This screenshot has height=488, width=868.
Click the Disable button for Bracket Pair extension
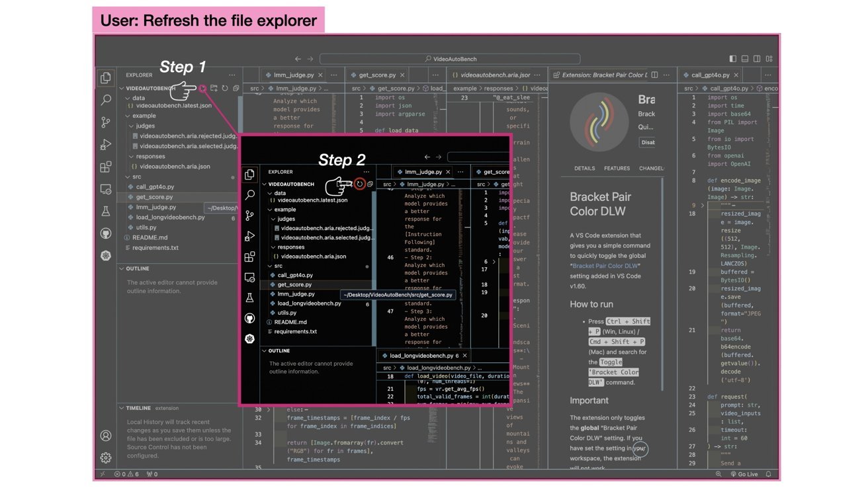(x=646, y=142)
